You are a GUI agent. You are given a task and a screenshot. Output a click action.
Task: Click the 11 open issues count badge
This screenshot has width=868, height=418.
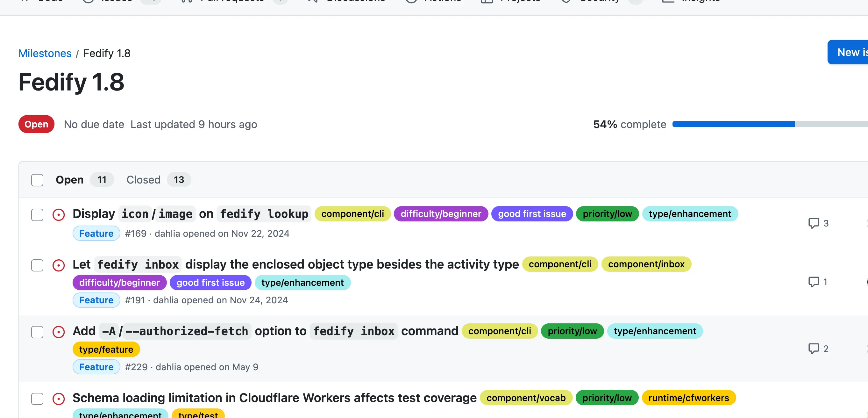click(x=102, y=180)
